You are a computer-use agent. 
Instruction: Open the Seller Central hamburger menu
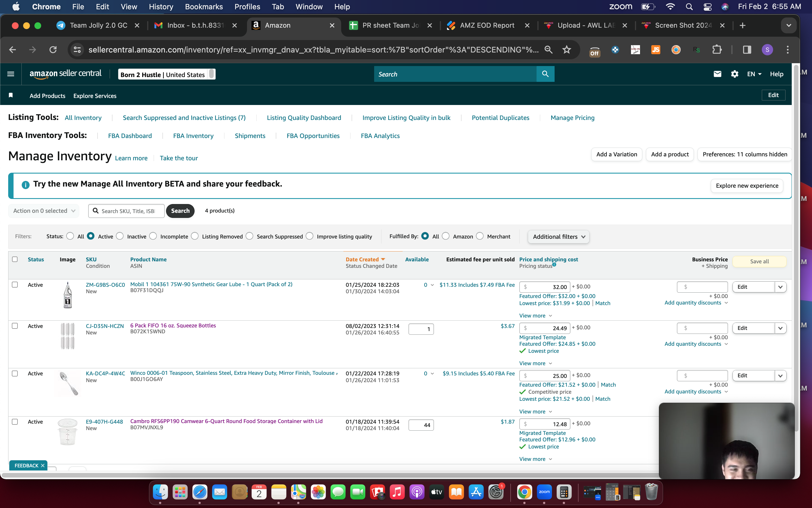point(11,74)
